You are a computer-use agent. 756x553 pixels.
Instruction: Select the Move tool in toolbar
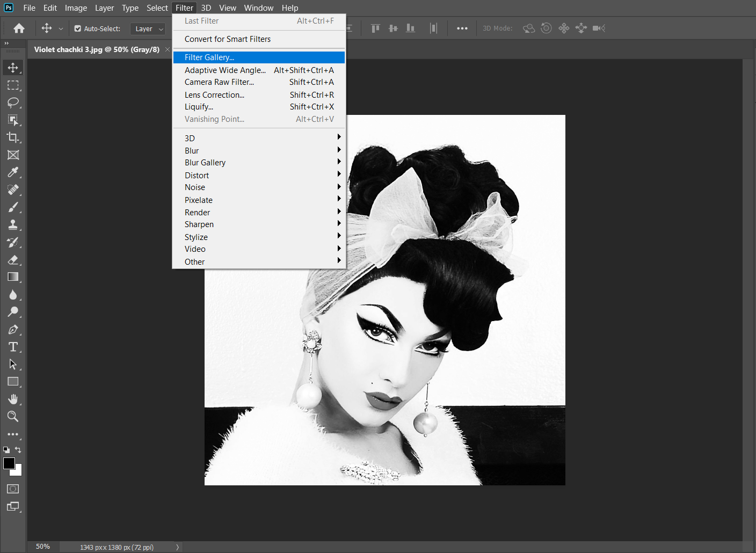tap(13, 68)
